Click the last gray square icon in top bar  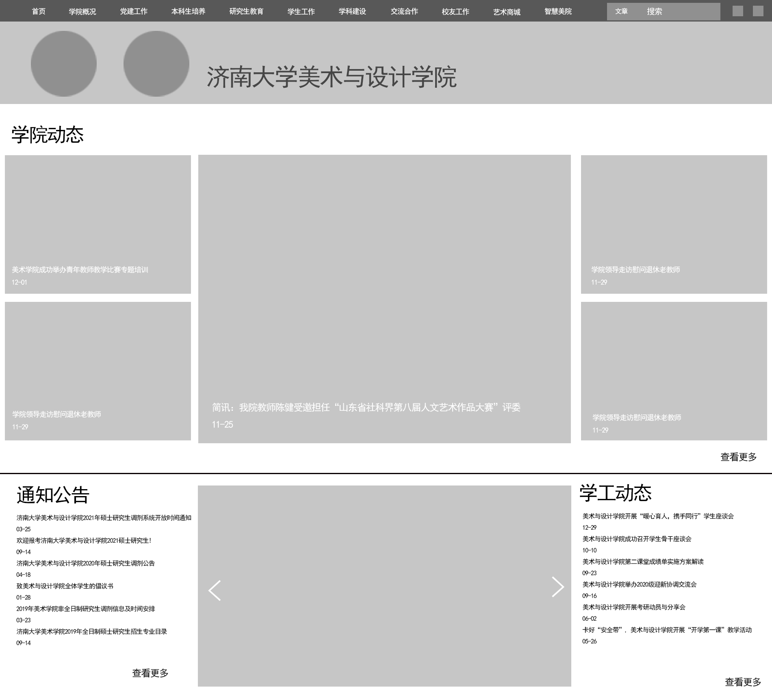[758, 11]
